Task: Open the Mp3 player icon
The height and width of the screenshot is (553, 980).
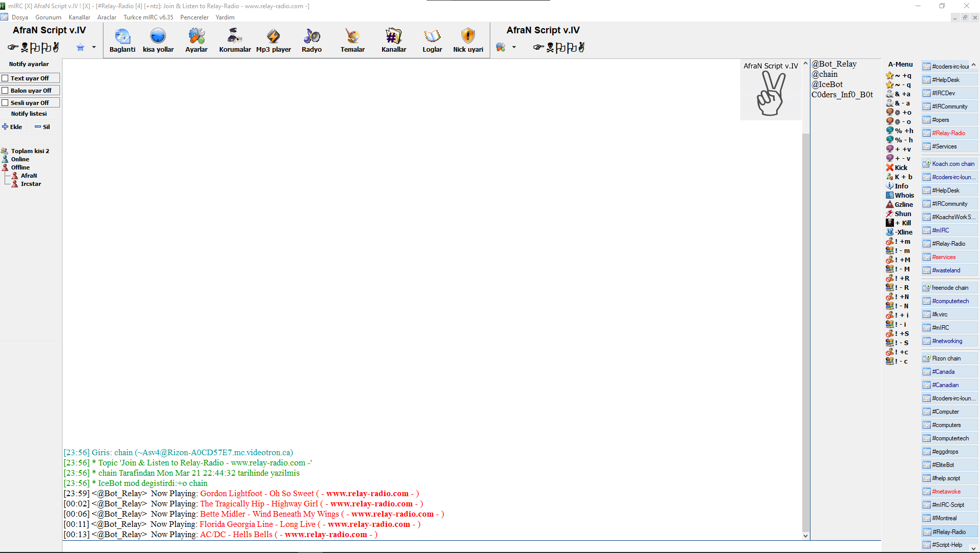Action: coord(273,36)
